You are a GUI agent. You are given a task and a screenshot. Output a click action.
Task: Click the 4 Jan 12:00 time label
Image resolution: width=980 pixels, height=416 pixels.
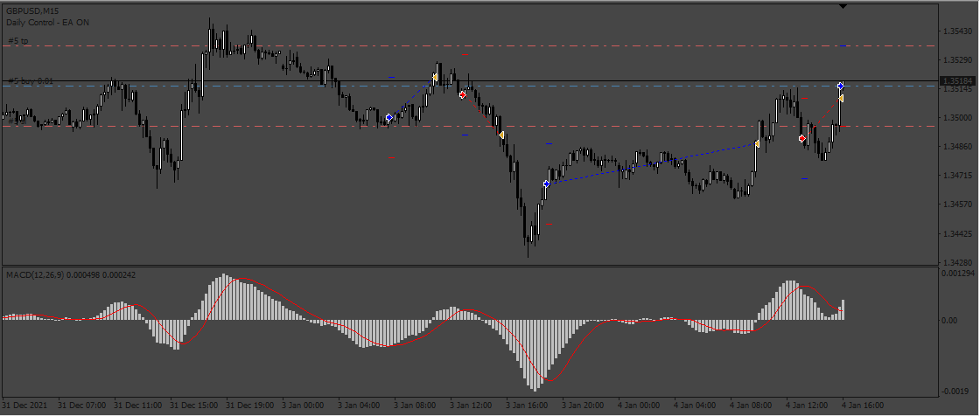808,406
